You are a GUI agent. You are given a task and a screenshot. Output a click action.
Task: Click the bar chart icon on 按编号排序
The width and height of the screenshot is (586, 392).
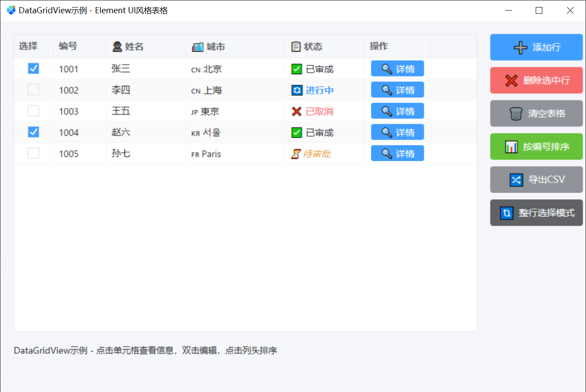pos(511,146)
